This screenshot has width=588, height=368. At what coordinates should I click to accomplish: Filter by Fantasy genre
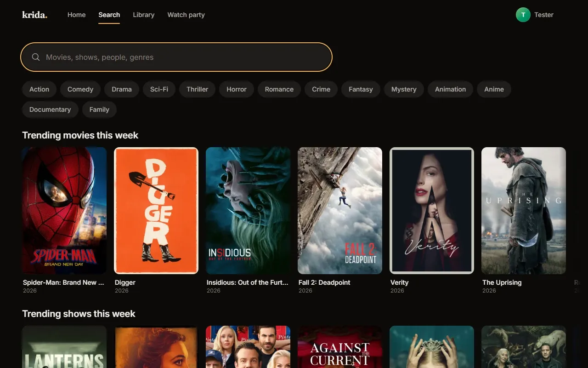pos(361,89)
